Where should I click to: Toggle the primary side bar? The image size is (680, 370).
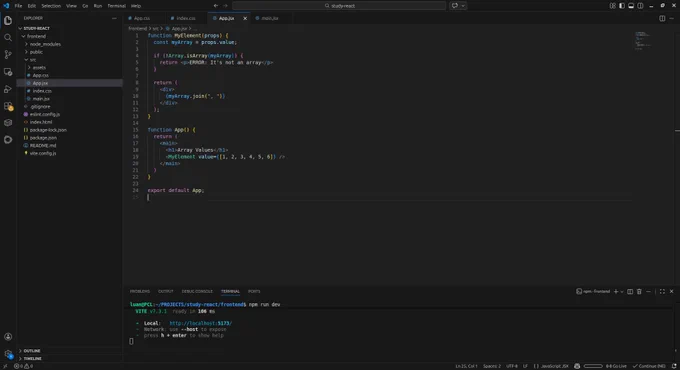(622, 6)
